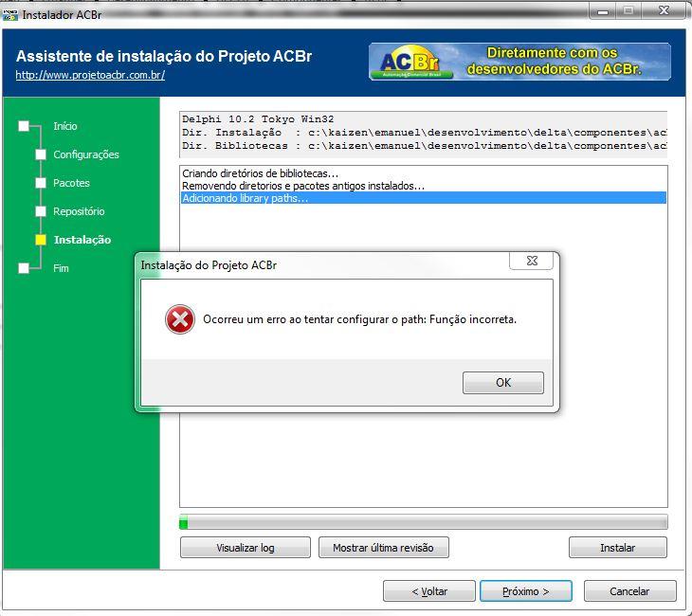This screenshot has height=616, width=692.
Task: Click the error message text in dialog
Action: 359,319
